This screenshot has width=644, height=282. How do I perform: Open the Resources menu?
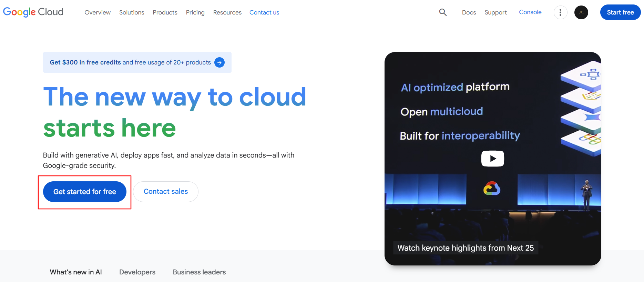[227, 12]
